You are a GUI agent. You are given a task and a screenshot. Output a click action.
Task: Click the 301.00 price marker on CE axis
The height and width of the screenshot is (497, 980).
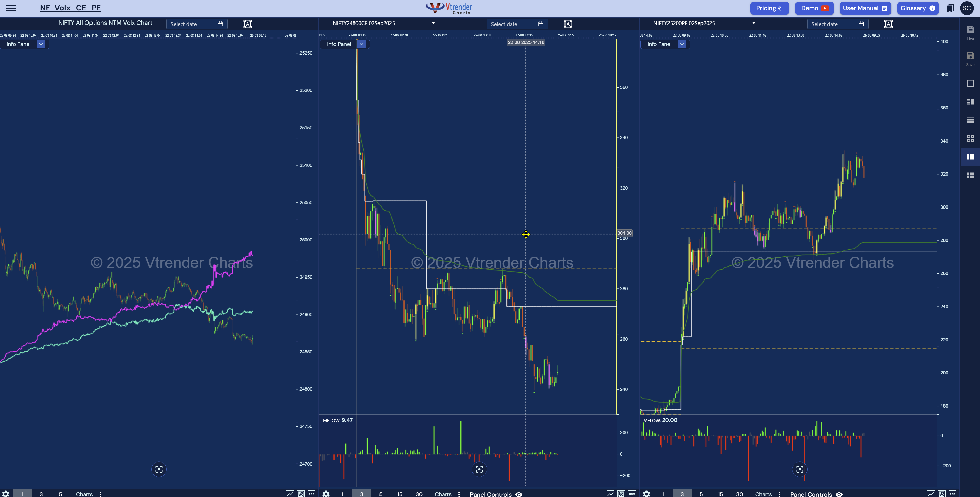coord(624,233)
